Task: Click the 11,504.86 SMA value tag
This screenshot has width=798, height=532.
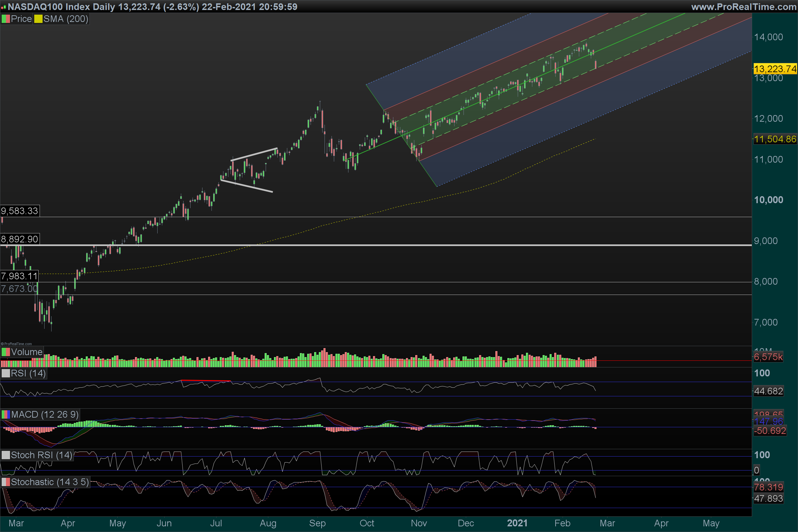Action: click(x=775, y=139)
